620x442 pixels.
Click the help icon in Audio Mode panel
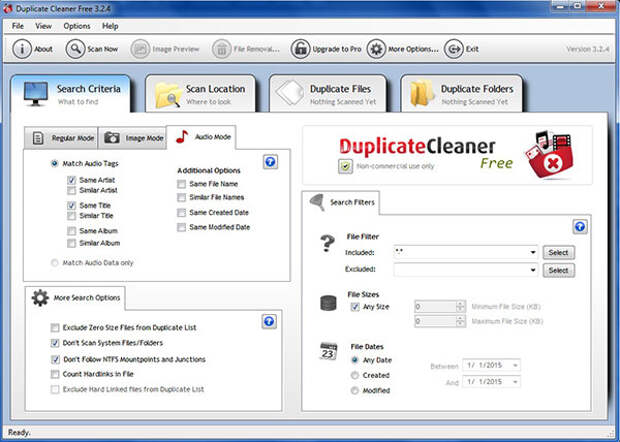(270, 162)
